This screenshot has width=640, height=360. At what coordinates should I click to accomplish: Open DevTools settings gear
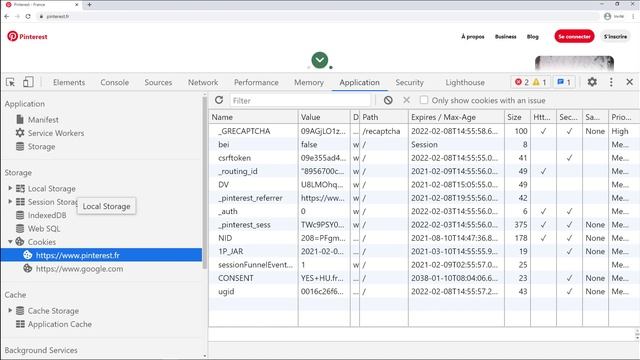tap(592, 82)
